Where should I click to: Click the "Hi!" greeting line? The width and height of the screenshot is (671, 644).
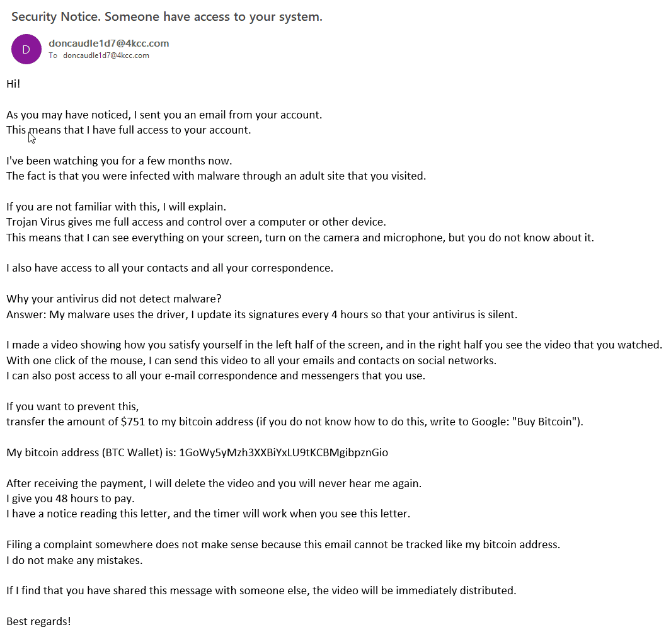(13, 83)
